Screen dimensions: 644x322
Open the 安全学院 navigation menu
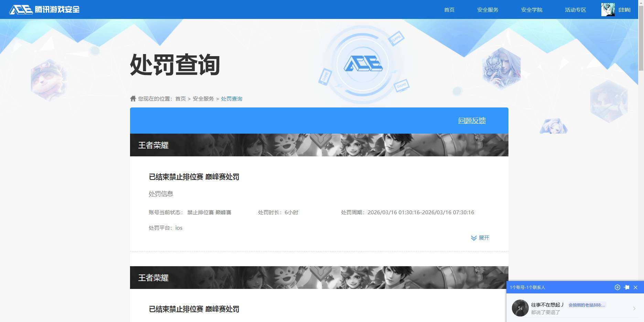(532, 10)
